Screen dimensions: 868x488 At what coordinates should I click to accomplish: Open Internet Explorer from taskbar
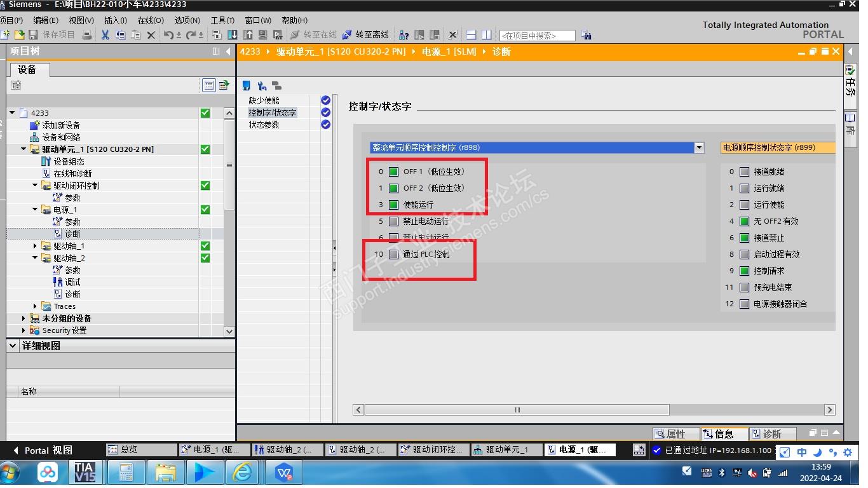243,473
